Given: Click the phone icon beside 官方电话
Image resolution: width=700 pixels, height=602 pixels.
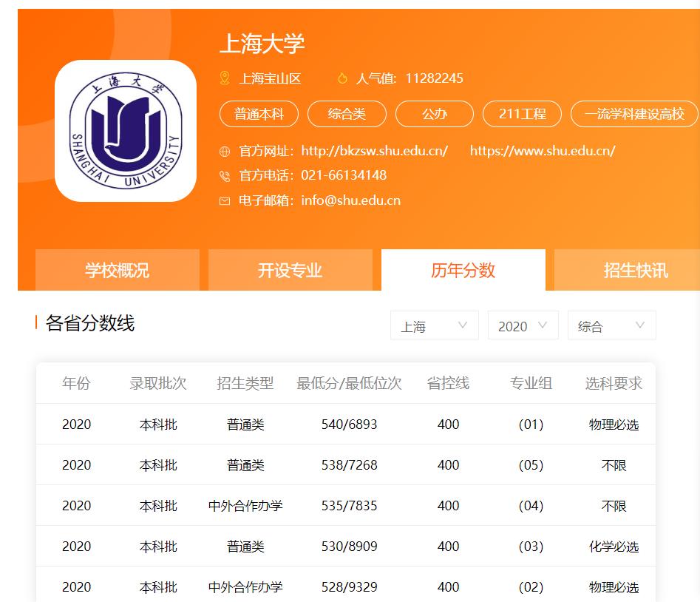Looking at the screenshot, I should [x=223, y=175].
